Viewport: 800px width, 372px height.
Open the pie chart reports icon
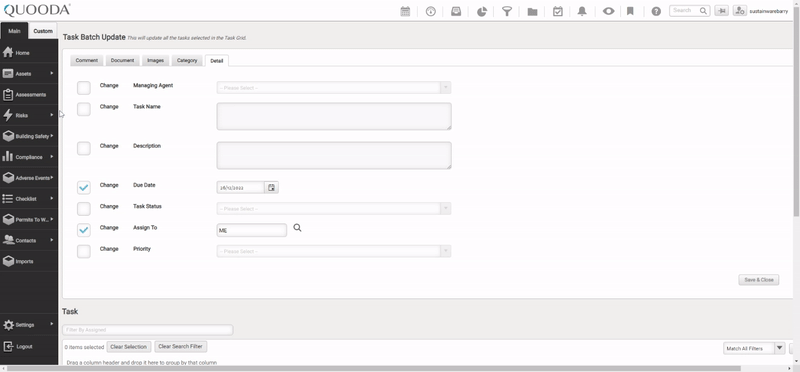click(x=482, y=11)
